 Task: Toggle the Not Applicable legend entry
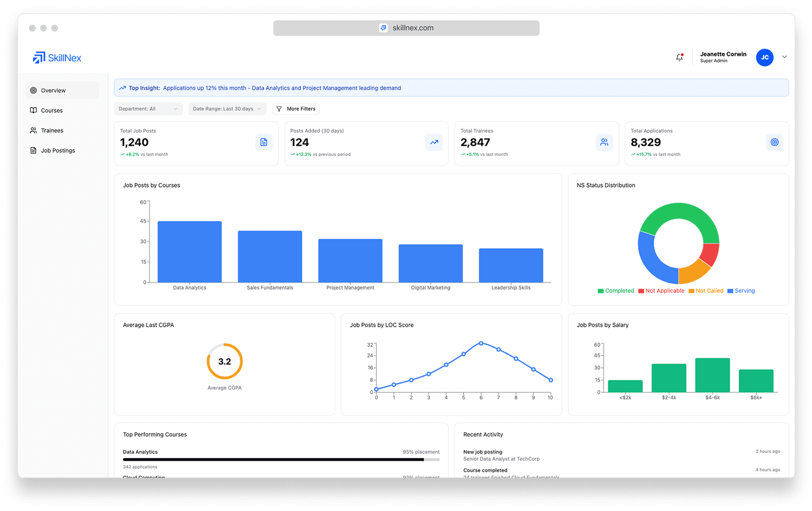[x=661, y=291]
